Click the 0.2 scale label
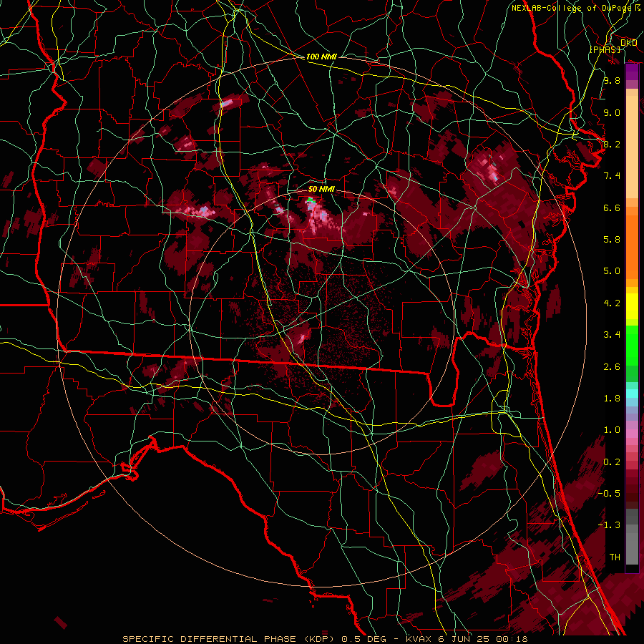 pyautogui.click(x=612, y=462)
